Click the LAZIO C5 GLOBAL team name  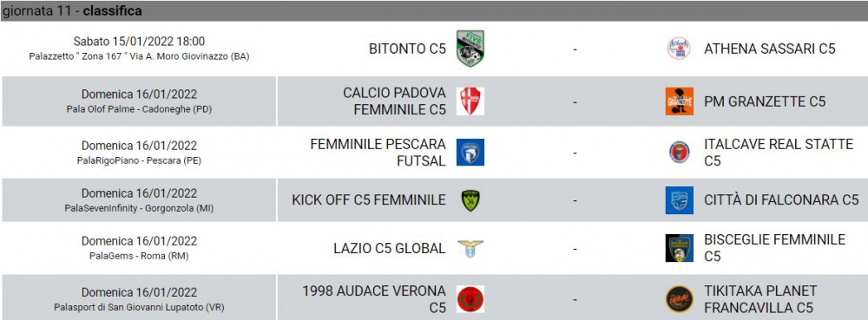click(x=390, y=249)
